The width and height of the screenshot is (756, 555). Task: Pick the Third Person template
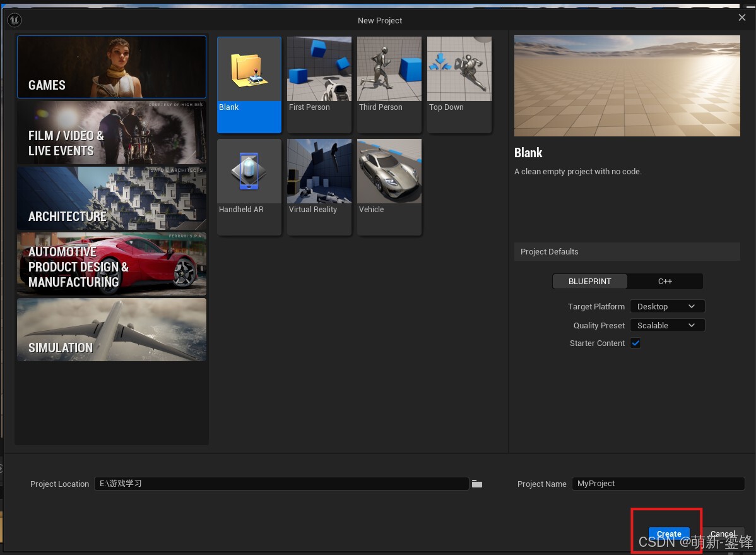389,85
